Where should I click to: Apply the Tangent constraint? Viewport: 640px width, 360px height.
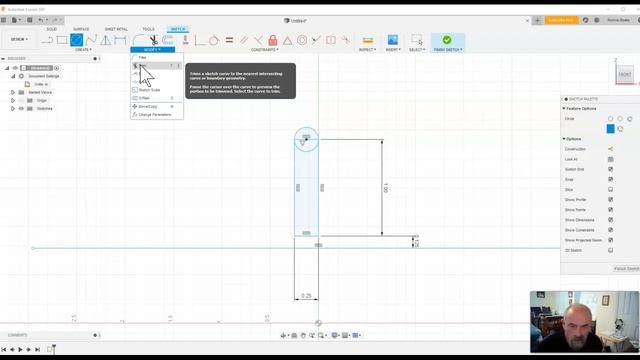tap(214, 40)
